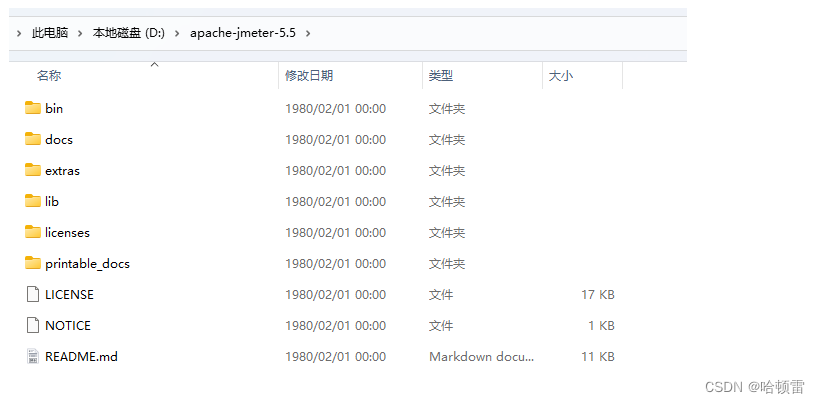This screenshot has width=820, height=404.
Task: Click the date in the bin row
Action: tap(335, 109)
